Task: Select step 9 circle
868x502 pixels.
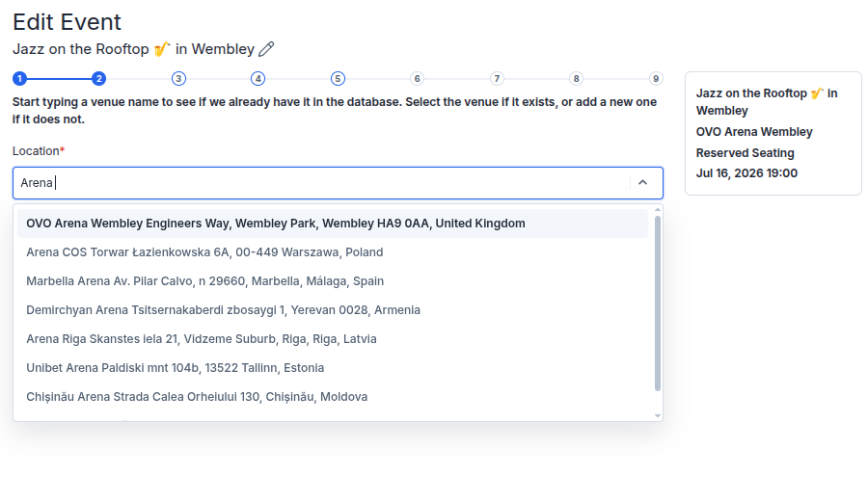Action: pos(656,78)
